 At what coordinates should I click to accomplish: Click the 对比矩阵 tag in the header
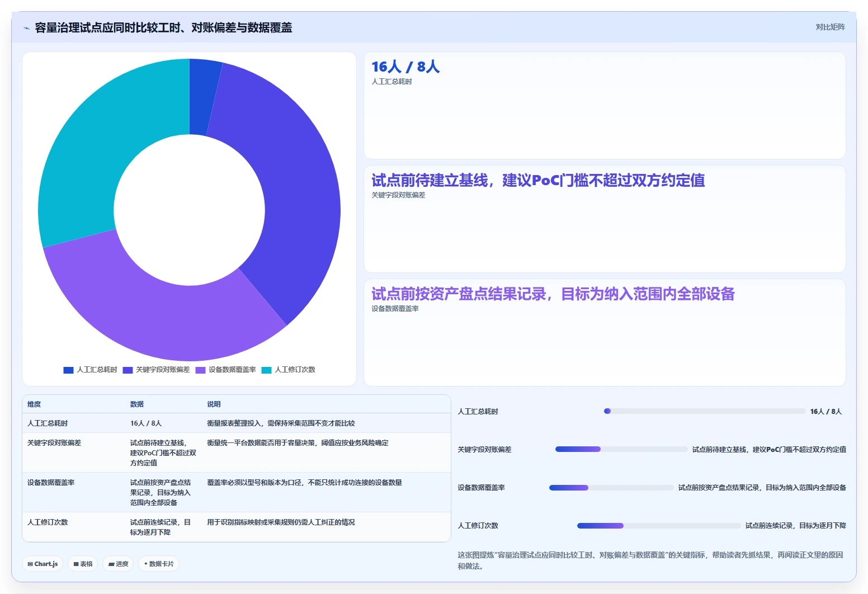pos(830,27)
